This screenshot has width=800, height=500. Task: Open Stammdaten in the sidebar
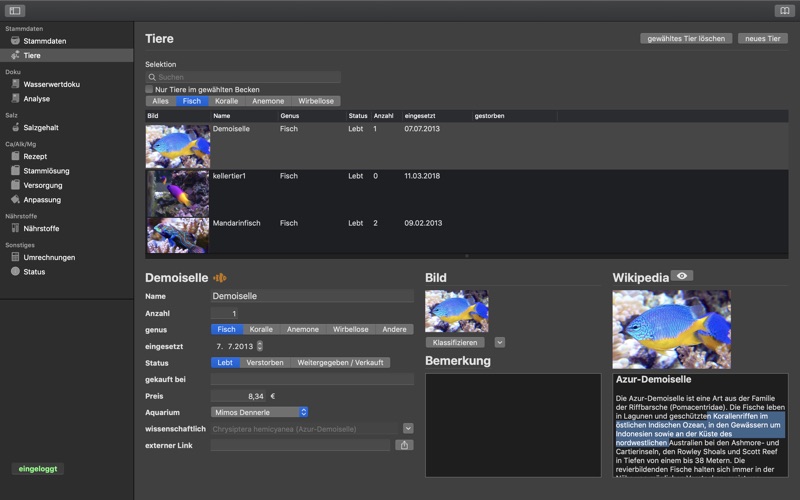coord(44,41)
